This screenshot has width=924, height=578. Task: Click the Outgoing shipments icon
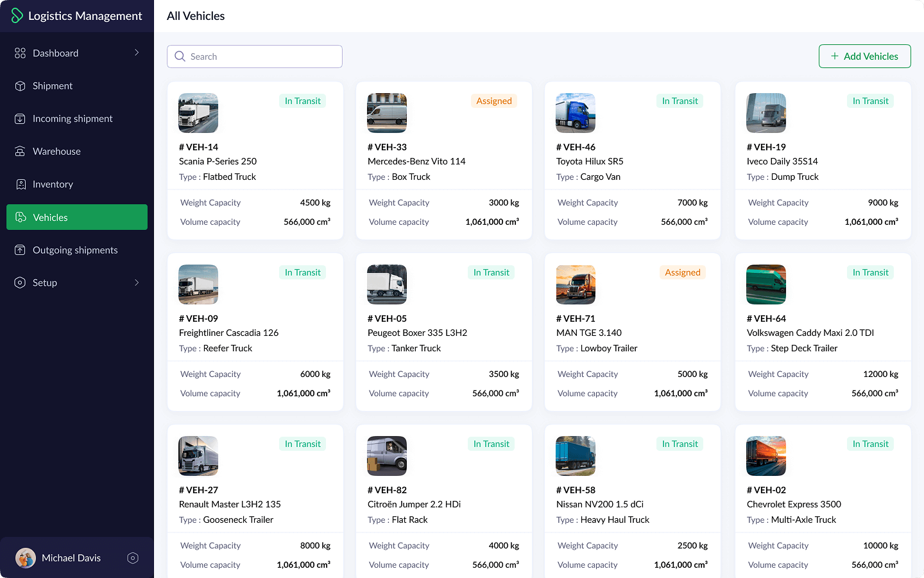pos(21,250)
